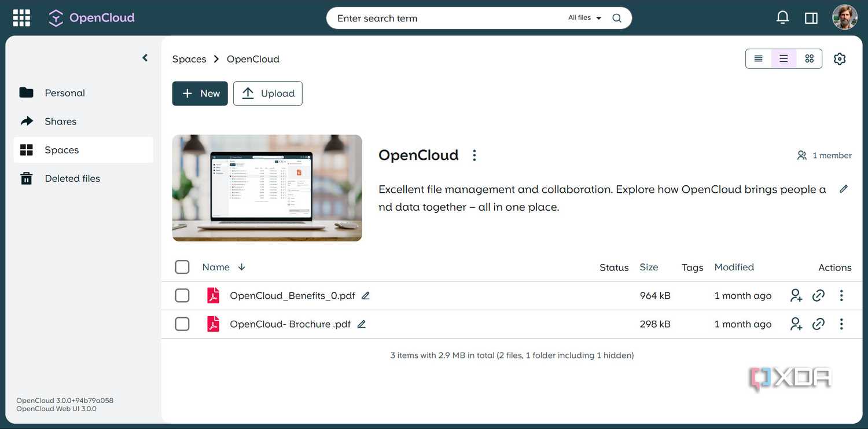The height and width of the screenshot is (429, 868).
Task: Switch to tiles view
Action: [x=809, y=58]
